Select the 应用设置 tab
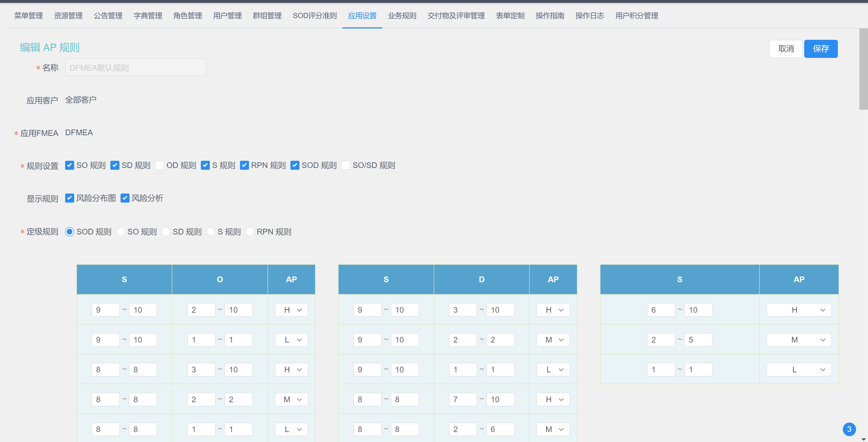Image resolution: width=868 pixels, height=442 pixels. coord(362,16)
